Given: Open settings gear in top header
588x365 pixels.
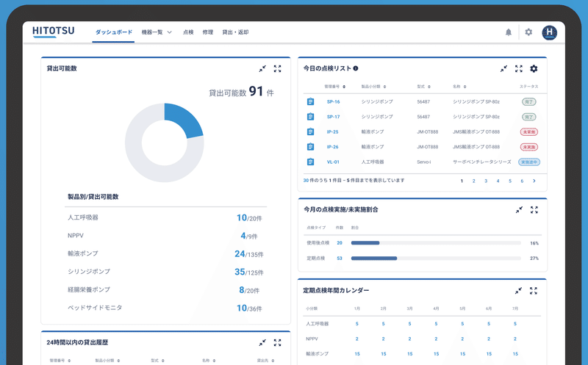Looking at the screenshot, I should [x=528, y=32].
